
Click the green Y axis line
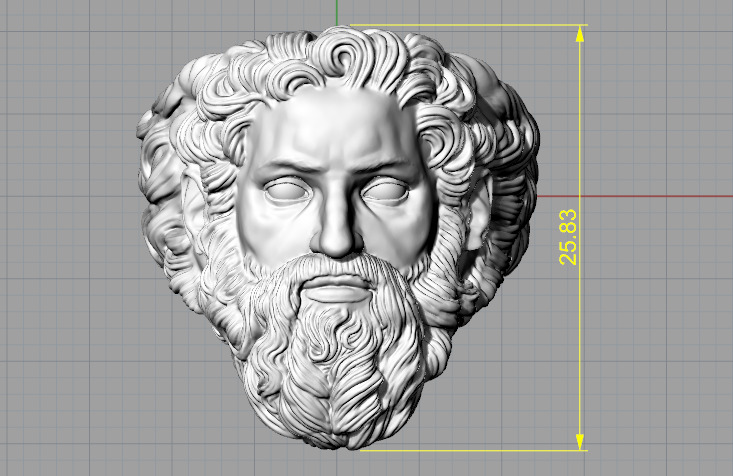click(x=336, y=12)
